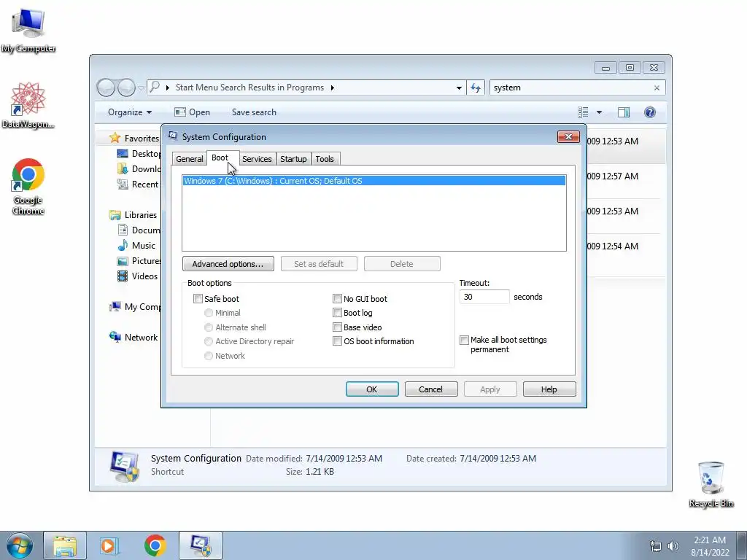Click the Chrome icon in the taskbar
The image size is (747, 560).
pos(155,545)
